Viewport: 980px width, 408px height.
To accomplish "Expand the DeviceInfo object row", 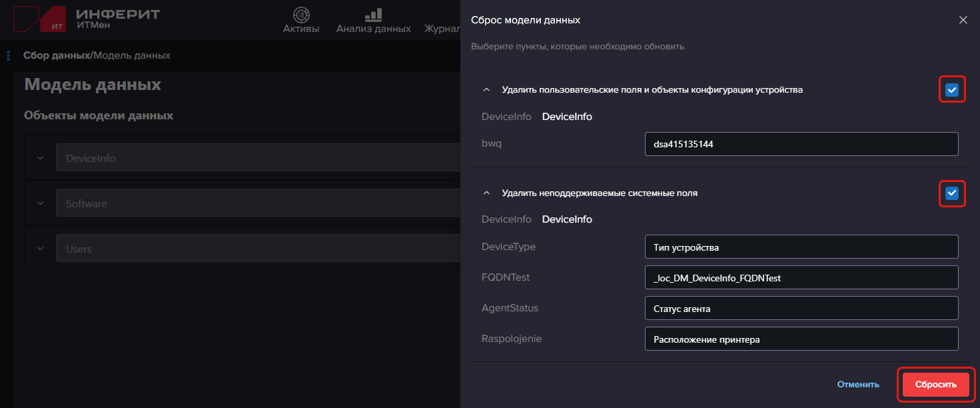I will click(41, 159).
